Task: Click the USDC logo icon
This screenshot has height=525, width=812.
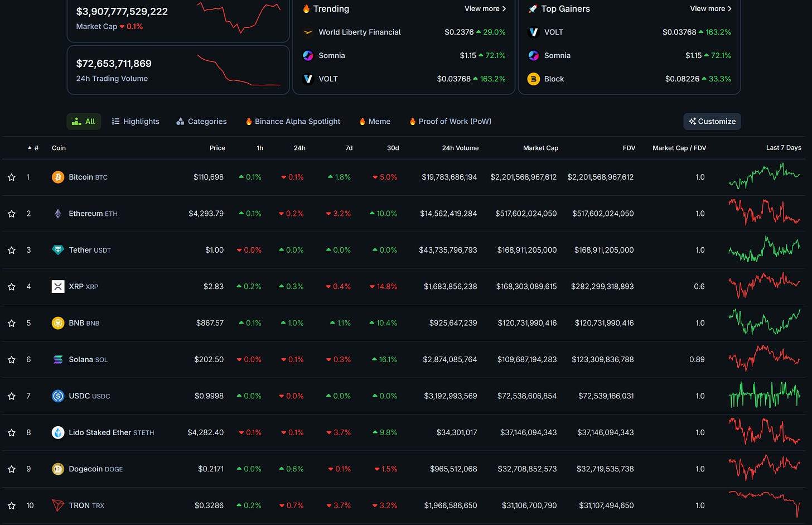Action: tap(58, 396)
